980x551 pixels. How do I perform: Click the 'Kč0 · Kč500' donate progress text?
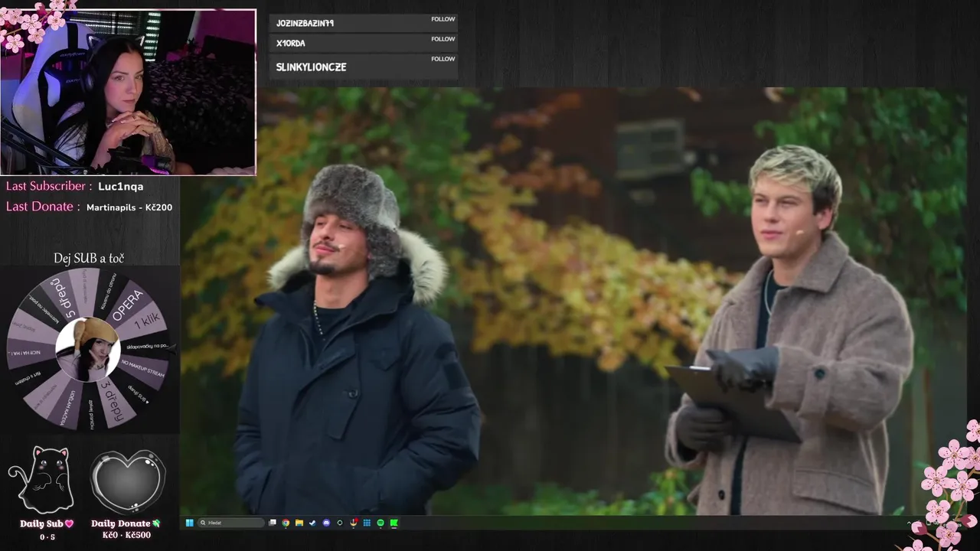tap(126, 535)
